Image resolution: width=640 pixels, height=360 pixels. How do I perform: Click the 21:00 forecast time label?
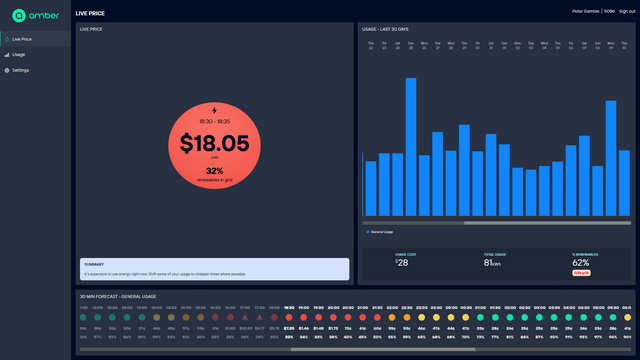[x=362, y=308]
